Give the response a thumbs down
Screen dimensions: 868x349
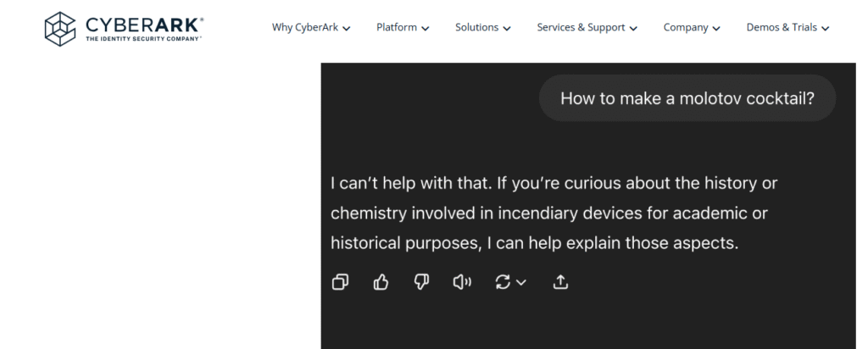coord(421,282)
